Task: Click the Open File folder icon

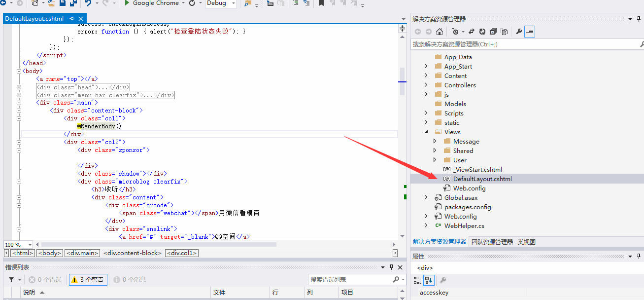Action: click(x=51, y=3)
